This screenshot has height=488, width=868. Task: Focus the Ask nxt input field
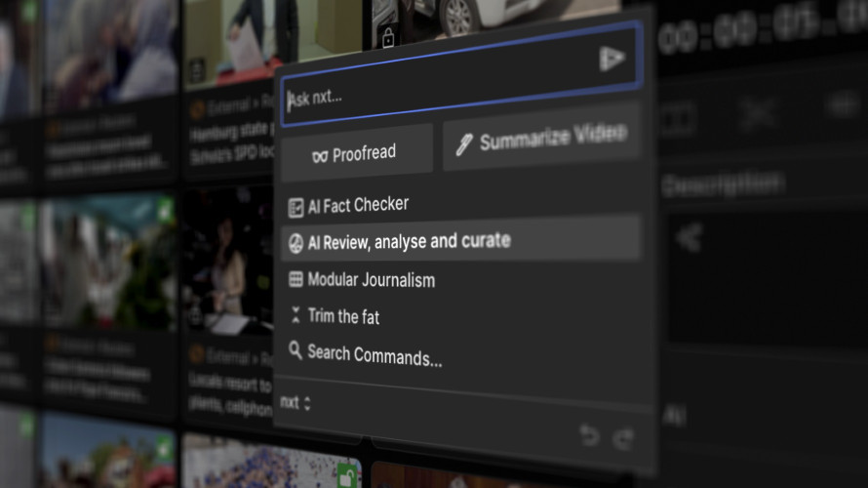point(439,97)
